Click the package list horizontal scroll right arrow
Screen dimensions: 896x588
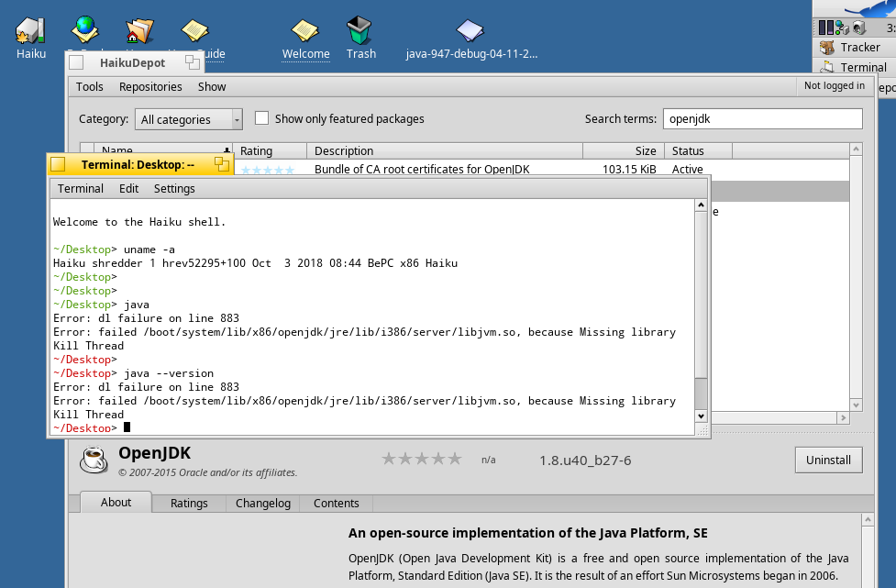click(x=844, y=417)
